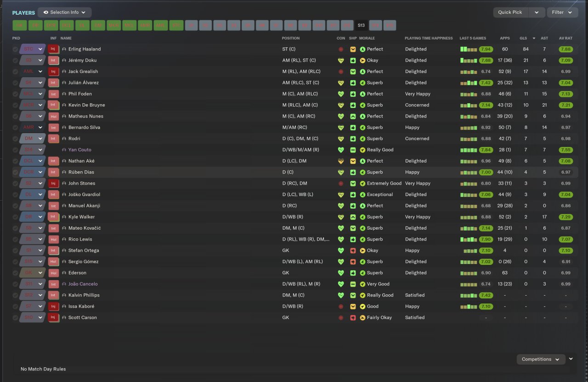
Task: Click person icon beside Phil Foden
Action: pos(64,94)
